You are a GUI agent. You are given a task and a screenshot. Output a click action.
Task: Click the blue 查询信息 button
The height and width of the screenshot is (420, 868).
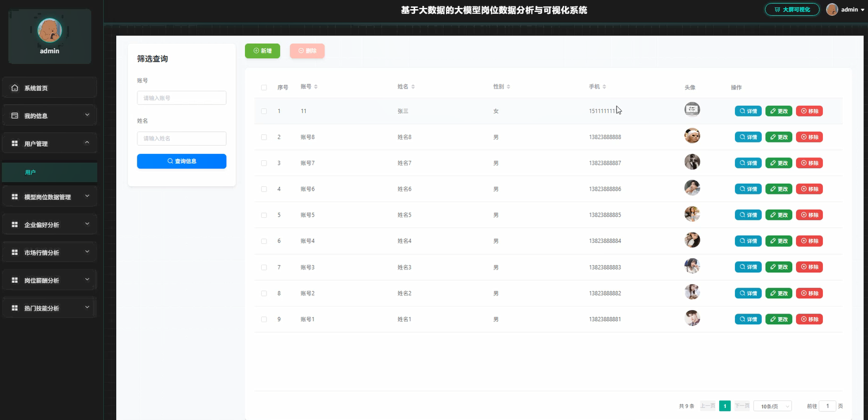[x=181, y=161]
